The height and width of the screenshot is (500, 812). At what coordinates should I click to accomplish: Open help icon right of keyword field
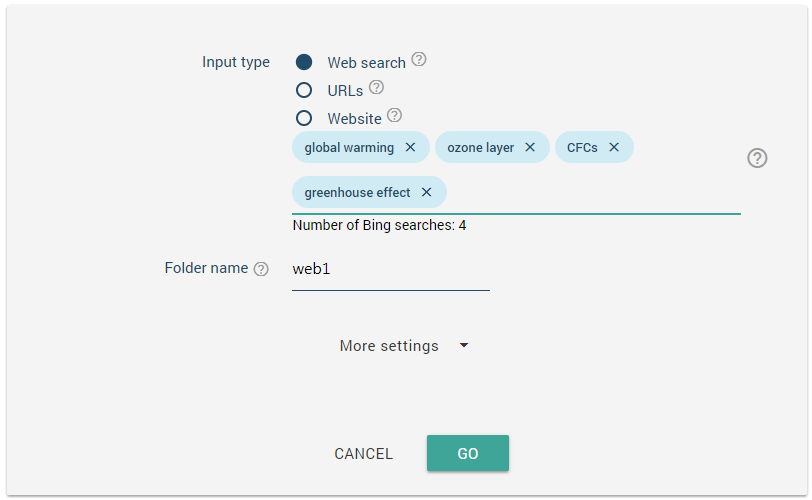click(x=757, y=158)
